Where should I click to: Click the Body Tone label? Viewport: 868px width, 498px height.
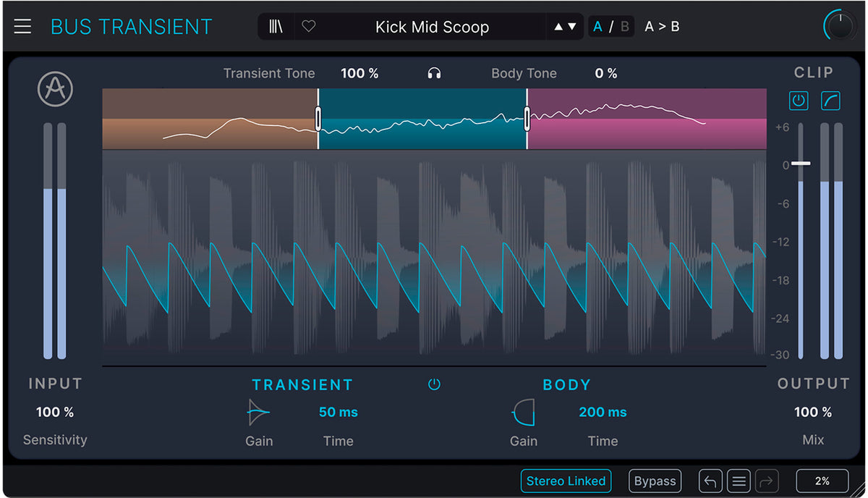[524, 73]
